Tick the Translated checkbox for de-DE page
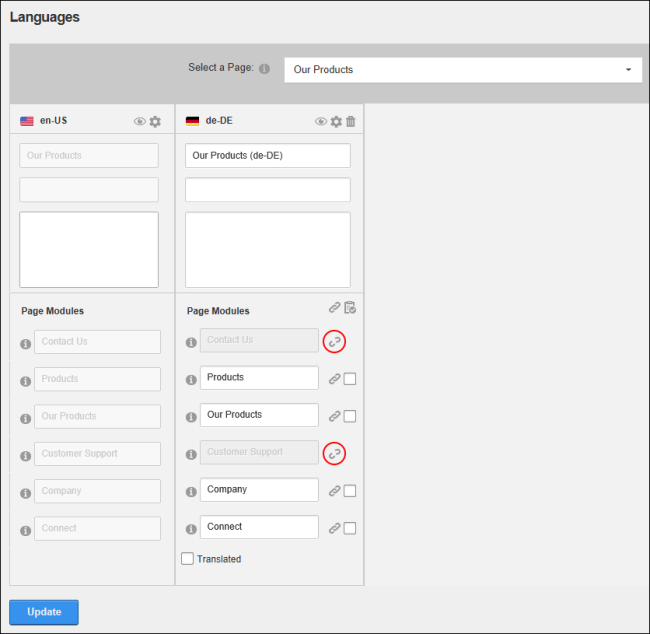650x634 pixels. pyautogui.click(x=187, y=559)
